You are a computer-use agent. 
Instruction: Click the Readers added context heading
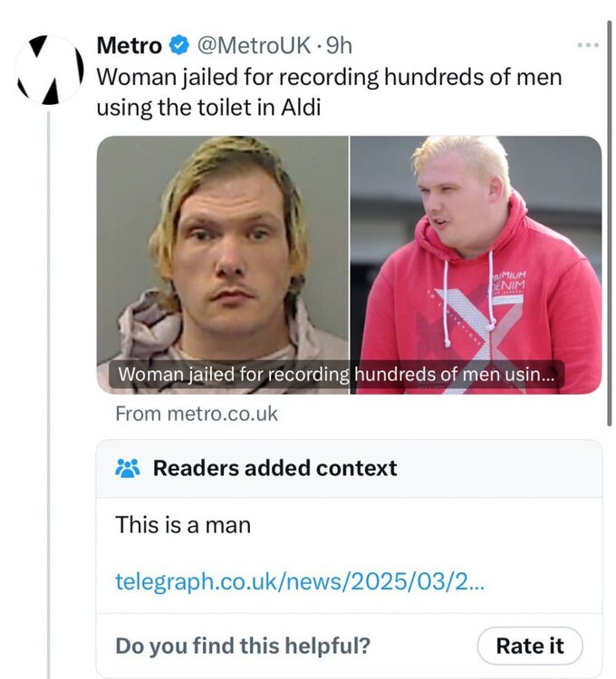pyautogui.click(x=274, y=468)
